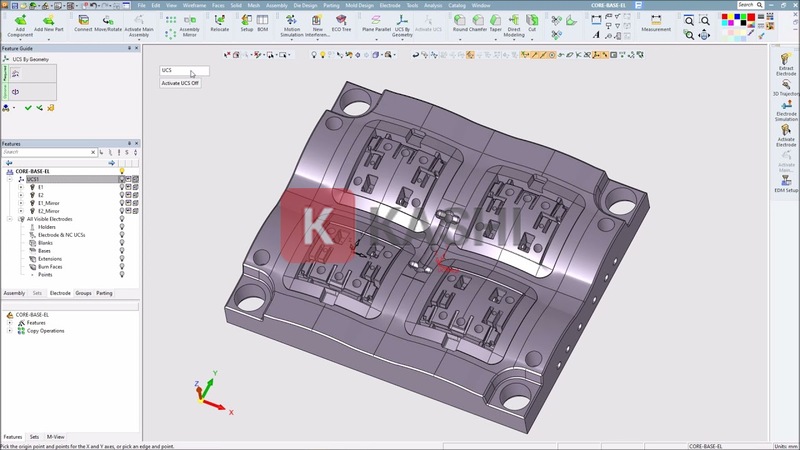Open the Wireframe menu
This screenshot has width=800, height=450.
tap(194, 6)
